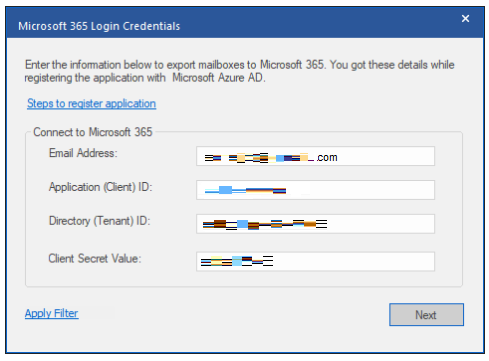The image size is (489, 361).
Task: Click the Client Secret Value label
Action: point(95,258)
